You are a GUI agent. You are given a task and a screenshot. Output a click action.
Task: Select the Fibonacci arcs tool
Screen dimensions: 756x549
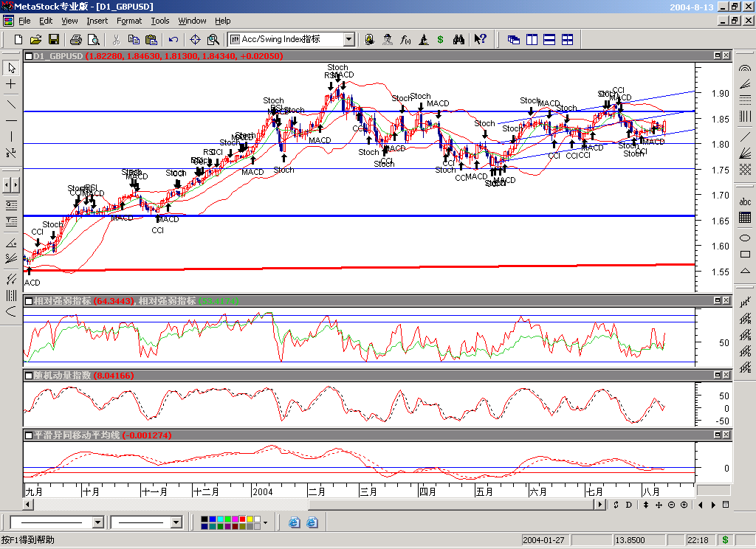[745, 68]
